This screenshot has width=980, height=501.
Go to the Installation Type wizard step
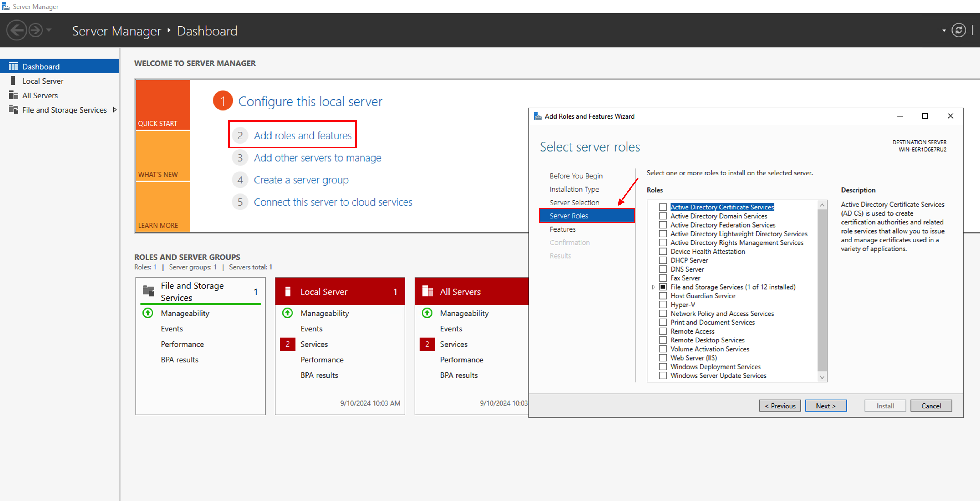pyautogui.click(x=574, y=189)
